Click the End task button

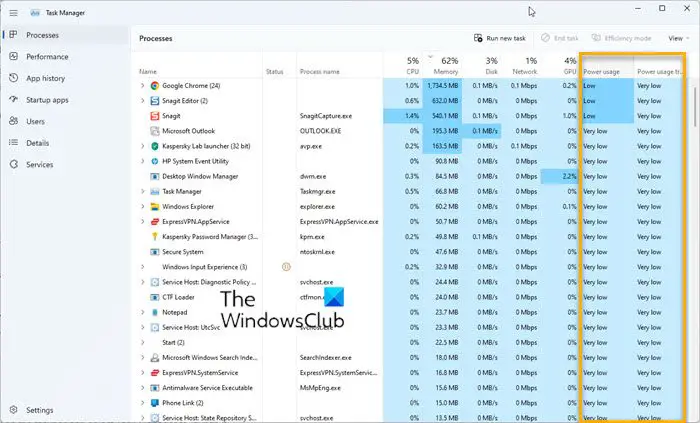[559, 38]
